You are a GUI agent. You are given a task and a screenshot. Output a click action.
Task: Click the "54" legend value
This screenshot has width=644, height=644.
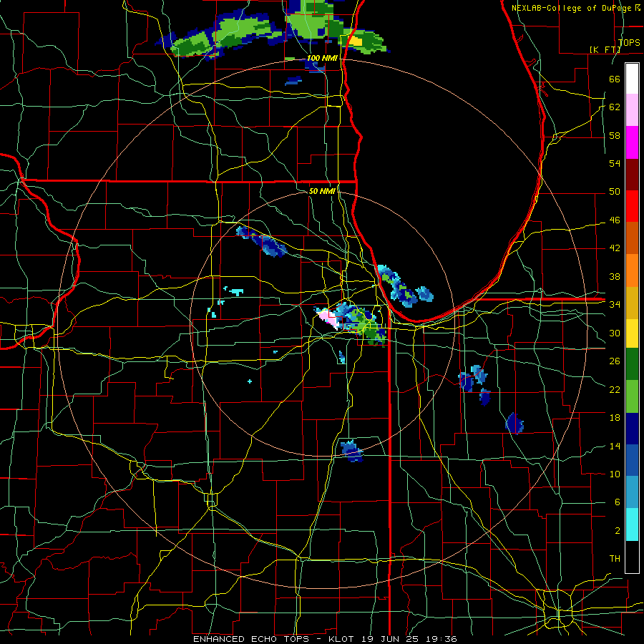[x=615, y=163]
